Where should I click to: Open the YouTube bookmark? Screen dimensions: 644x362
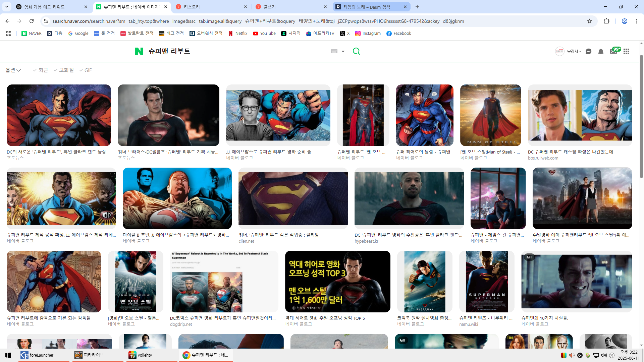pyautogui.click(x=264, y=34)
